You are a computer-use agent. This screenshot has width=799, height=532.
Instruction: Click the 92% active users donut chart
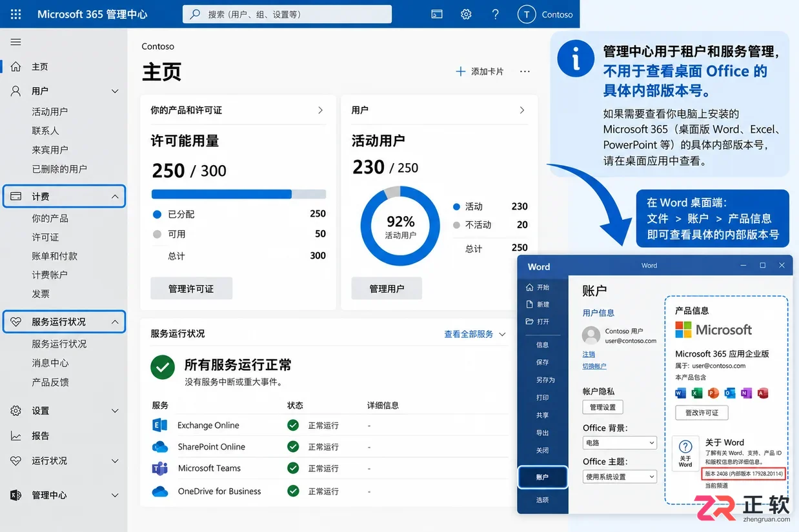tap(400, 226)
